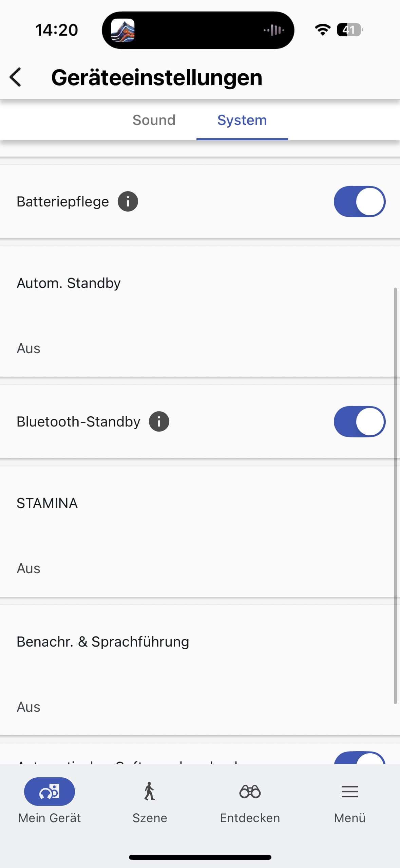
Task: Tap the Entdecken binoculars icon
Action: pos(250,792)
